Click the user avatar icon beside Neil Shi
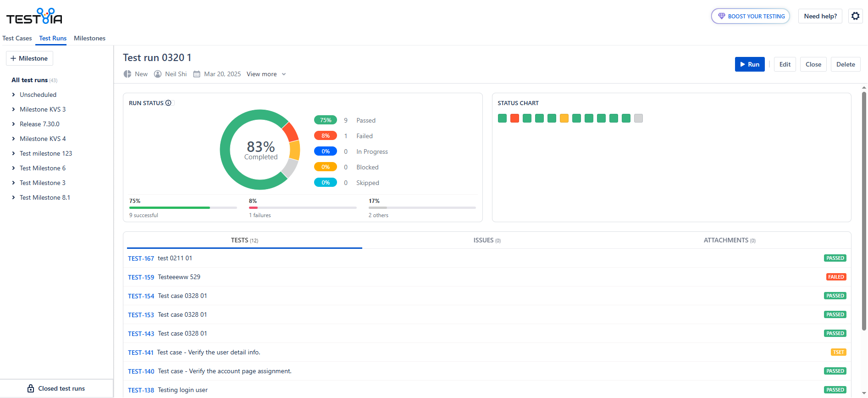 (x=158, y=74)
